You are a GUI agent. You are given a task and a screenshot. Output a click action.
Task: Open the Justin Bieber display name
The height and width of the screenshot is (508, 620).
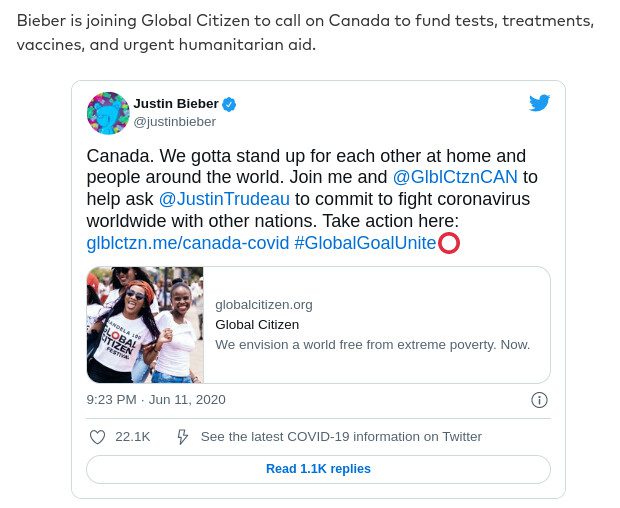pos(176,104)
